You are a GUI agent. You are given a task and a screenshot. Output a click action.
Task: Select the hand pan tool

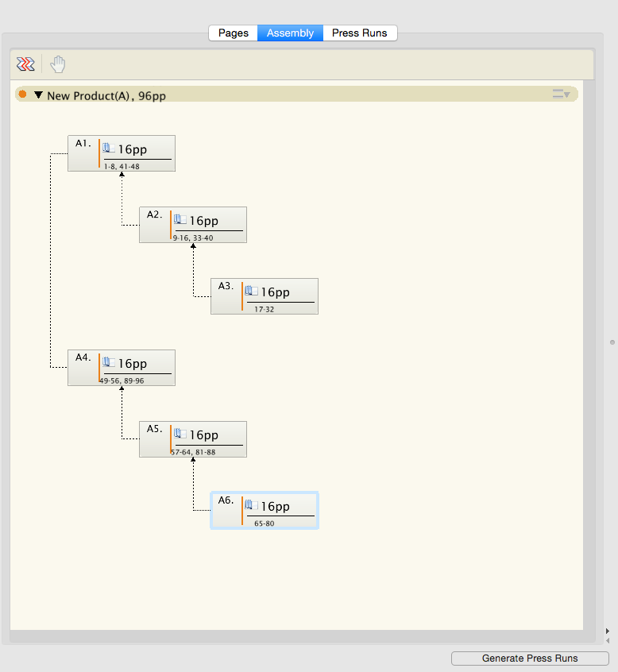(x=58, y=64)
